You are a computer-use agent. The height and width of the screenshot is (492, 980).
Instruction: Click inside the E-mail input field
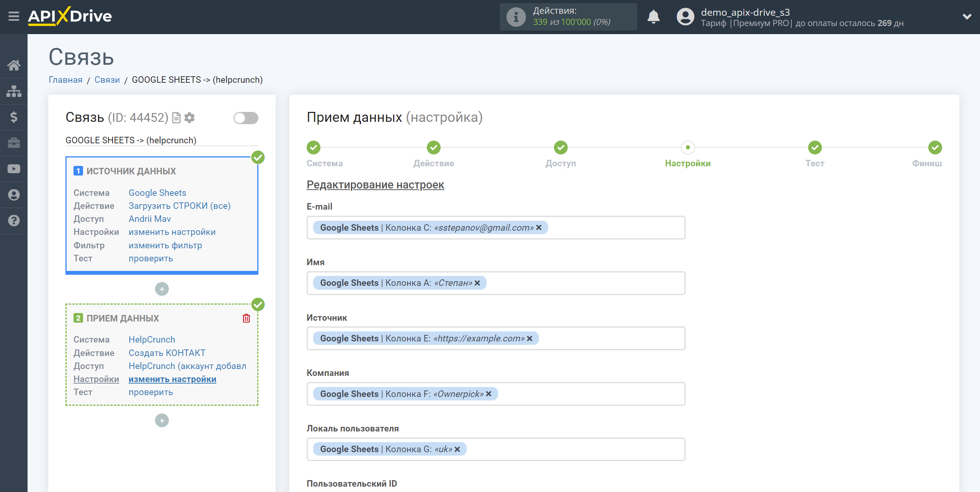tap(496, 228)
